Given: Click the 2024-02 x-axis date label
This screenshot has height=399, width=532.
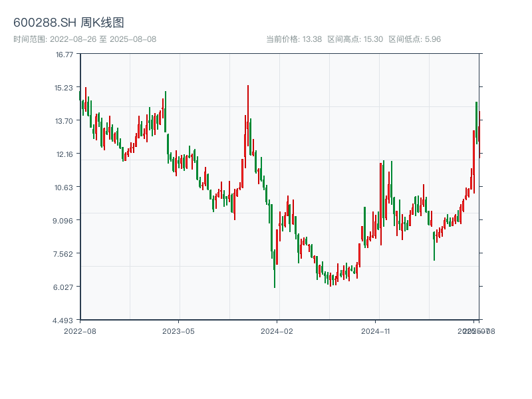Looking at the screenshot, I should tap(277, 331).
